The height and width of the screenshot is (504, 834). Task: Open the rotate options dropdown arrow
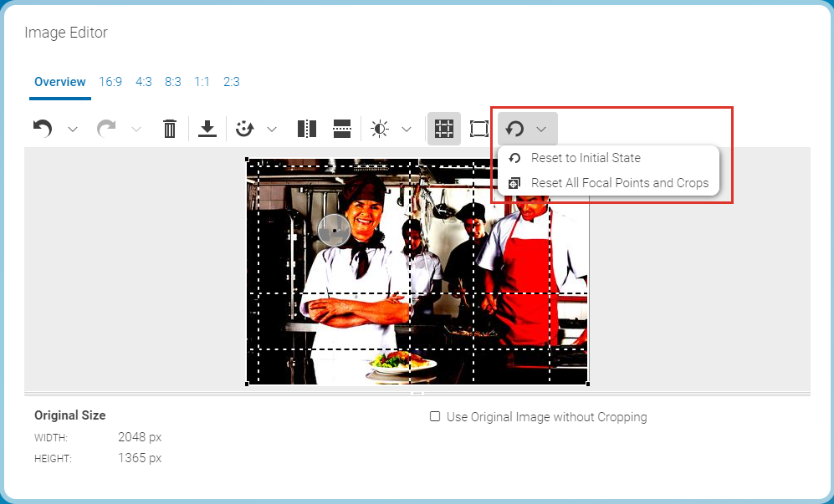coord(272,130)
